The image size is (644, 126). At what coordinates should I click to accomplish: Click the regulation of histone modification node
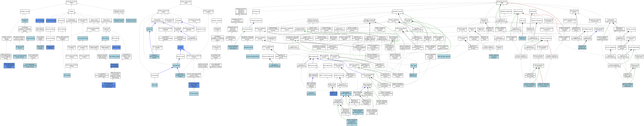pos(275,66)
